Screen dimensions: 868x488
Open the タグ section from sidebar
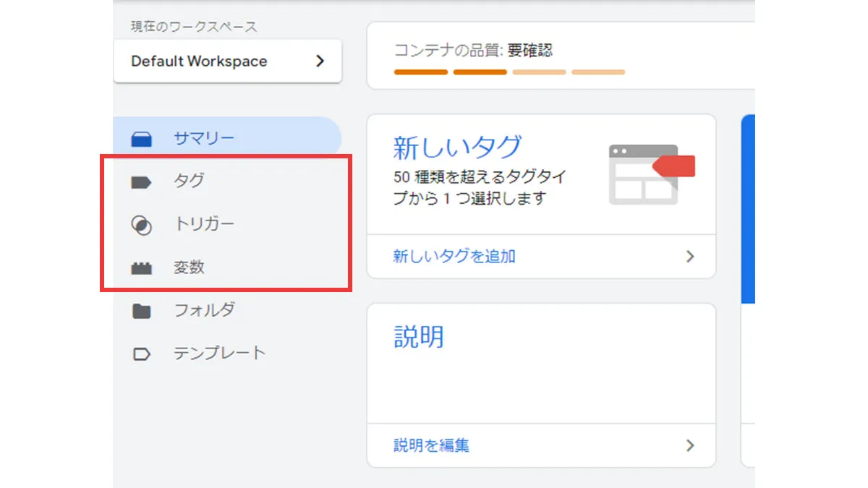tap(189, 180)
